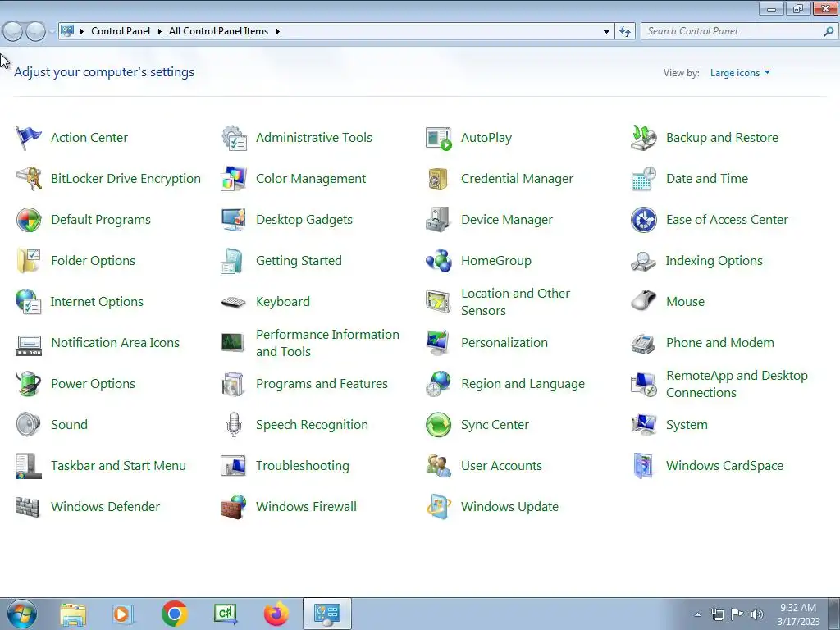
Task: Expand the View by Large icons dropdown
Action: click(740, 73)
